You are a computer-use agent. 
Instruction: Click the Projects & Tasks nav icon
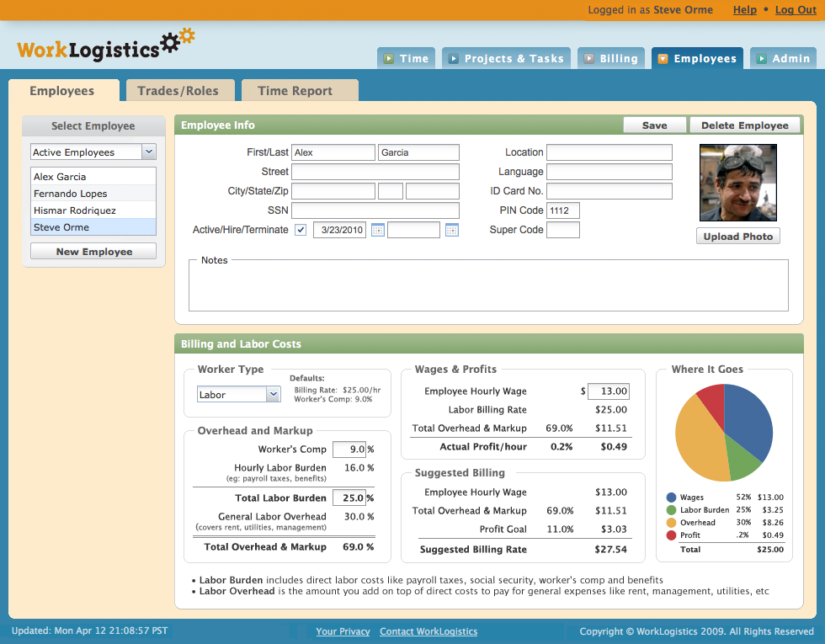455,58
